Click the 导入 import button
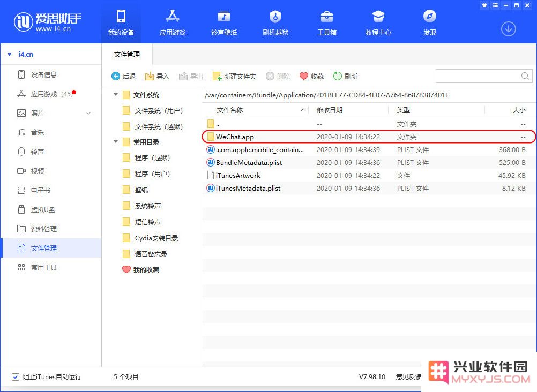The image size is (537, 392). click(x=157, y=76)
